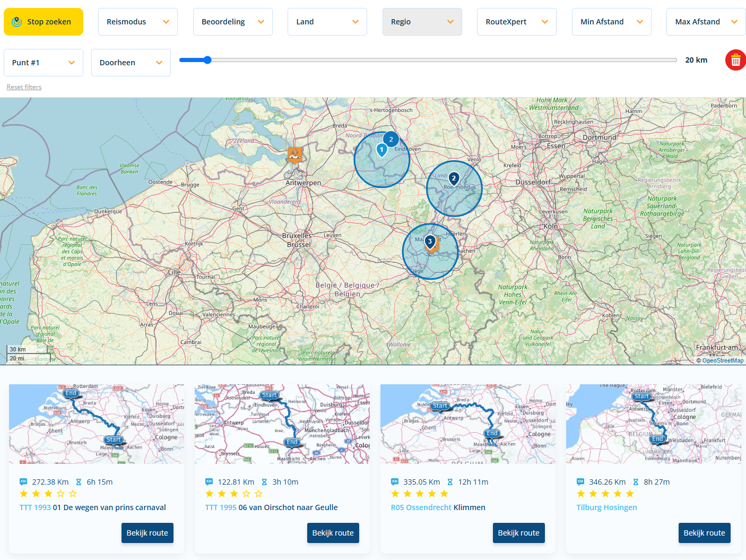Viewport: 746px width, 560px height.
Task: Click the Reset filters link
Action: pos(24,87)
